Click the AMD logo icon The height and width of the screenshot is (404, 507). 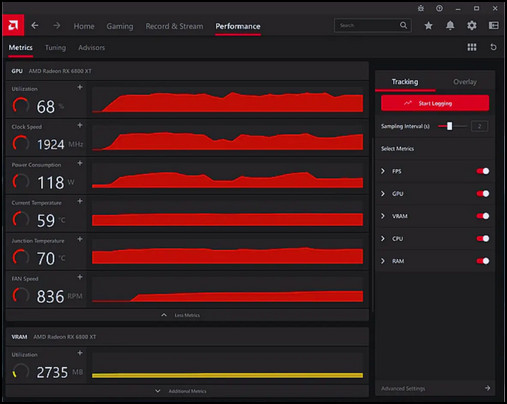13,25
